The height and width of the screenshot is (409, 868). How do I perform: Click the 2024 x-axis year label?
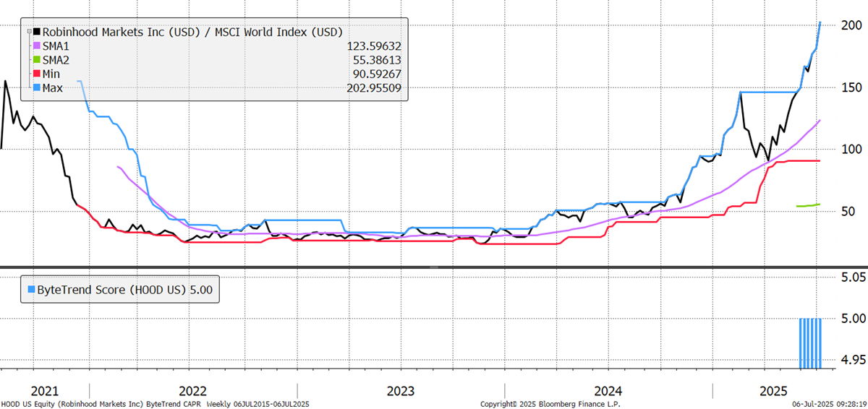coord(609,390)
